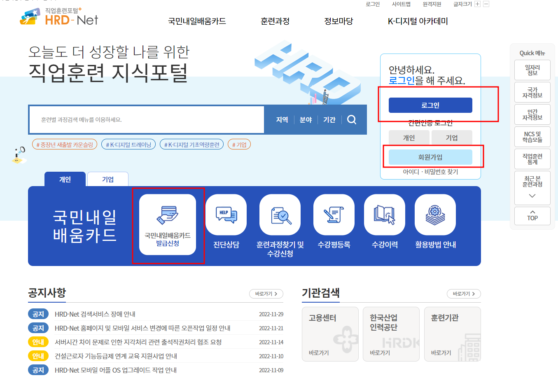Click 공지사항 바로가기 button
This screenshot has width=558, height=392.
click(x=266, y=294)
